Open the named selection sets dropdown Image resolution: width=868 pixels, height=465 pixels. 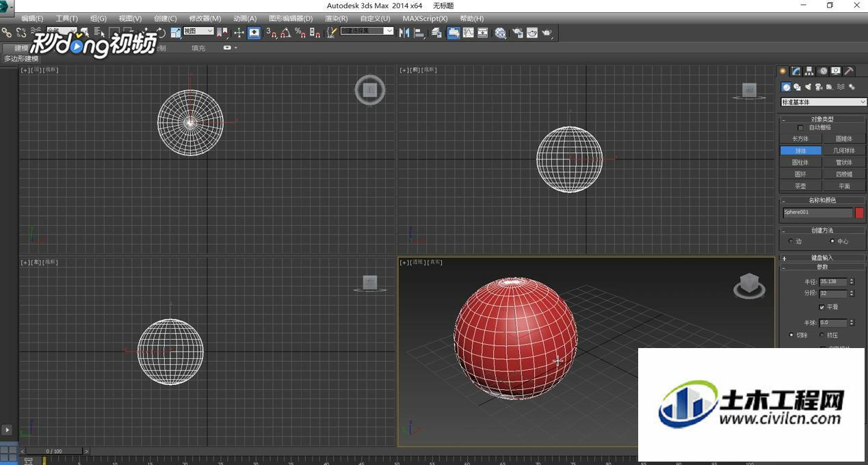(x=367, y=31)
